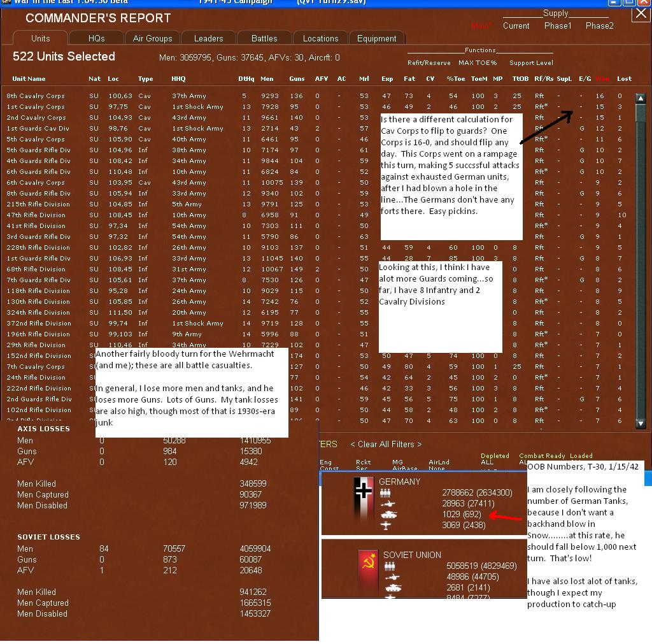Sort units by Lost column header
The width and height of the screenshot is (652, 644).
pyautogui.click(x=624, y=78)
